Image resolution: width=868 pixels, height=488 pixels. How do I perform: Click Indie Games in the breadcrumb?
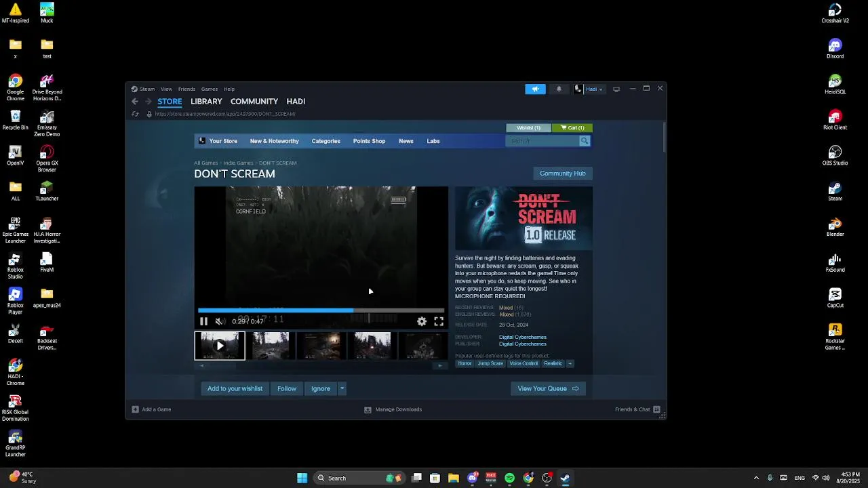pyautogui.click(x=238, y=163)
